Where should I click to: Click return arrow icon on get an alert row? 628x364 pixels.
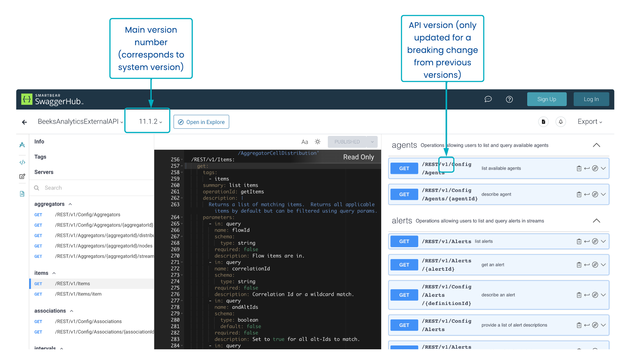pos(587,265)
